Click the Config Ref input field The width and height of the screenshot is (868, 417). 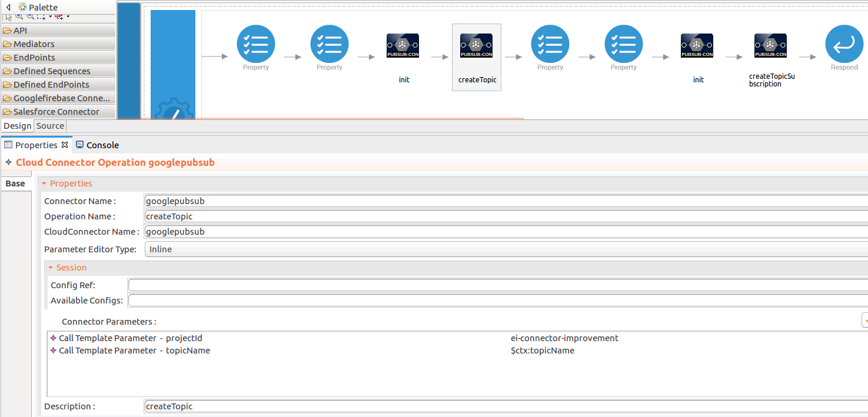point(498,285)
